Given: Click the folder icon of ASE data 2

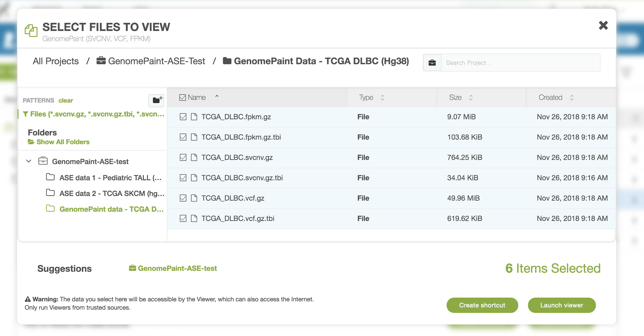Looking at the screenshot, I should point(50,193).
